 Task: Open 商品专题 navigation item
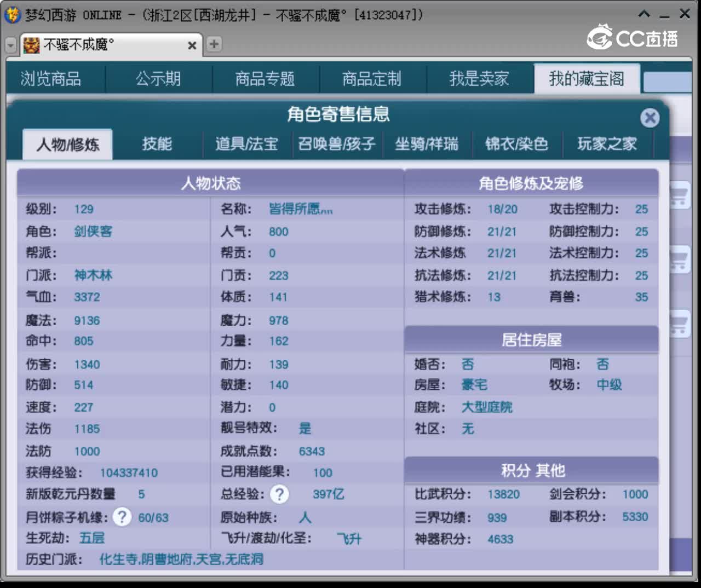click(x=265, y=79)
